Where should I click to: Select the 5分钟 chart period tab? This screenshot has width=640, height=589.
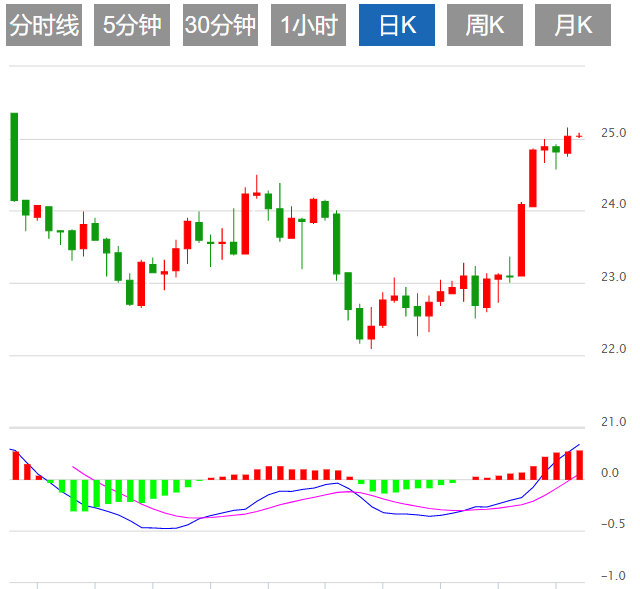point(132,26)
